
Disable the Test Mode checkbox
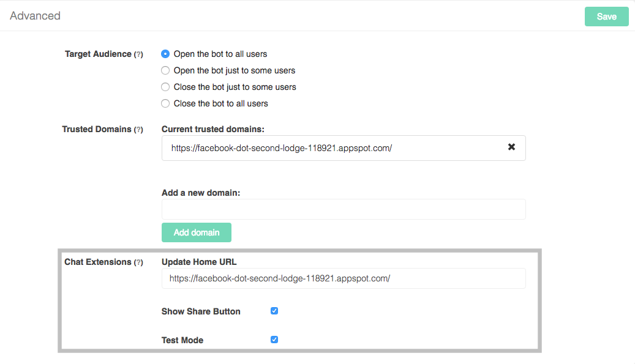274,340
